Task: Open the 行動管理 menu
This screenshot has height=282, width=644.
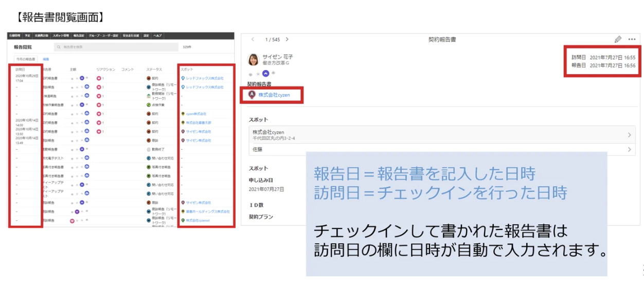Action: [x=14, y=36]
